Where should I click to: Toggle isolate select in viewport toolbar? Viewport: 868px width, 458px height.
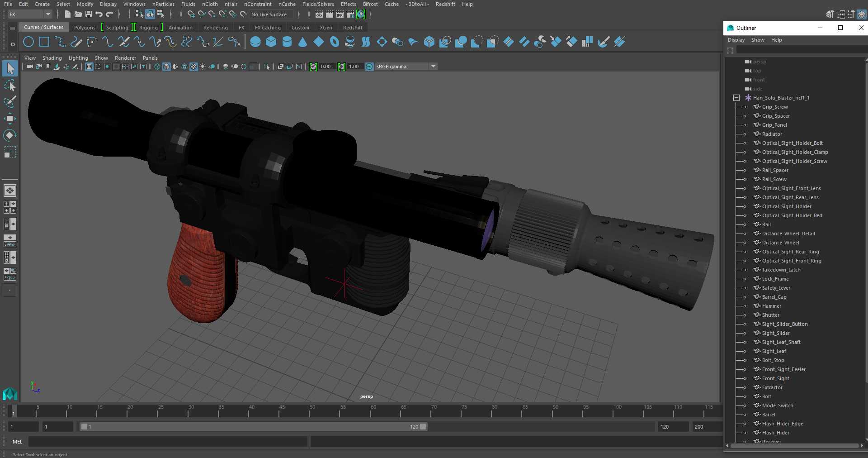(267, 67)
